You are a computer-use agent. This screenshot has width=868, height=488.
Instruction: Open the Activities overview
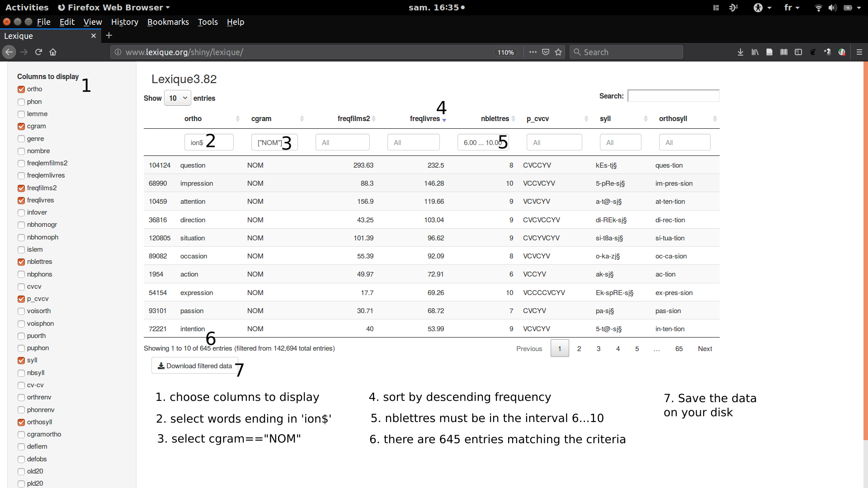27,8
